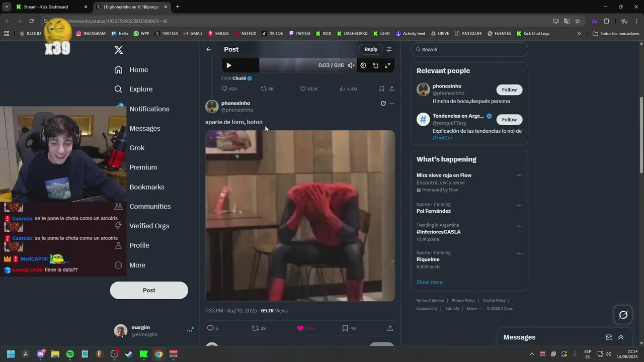This screenshot has height=362, width=644.
Task: Open post view settings sliders icon
Action: coord(389,49)
